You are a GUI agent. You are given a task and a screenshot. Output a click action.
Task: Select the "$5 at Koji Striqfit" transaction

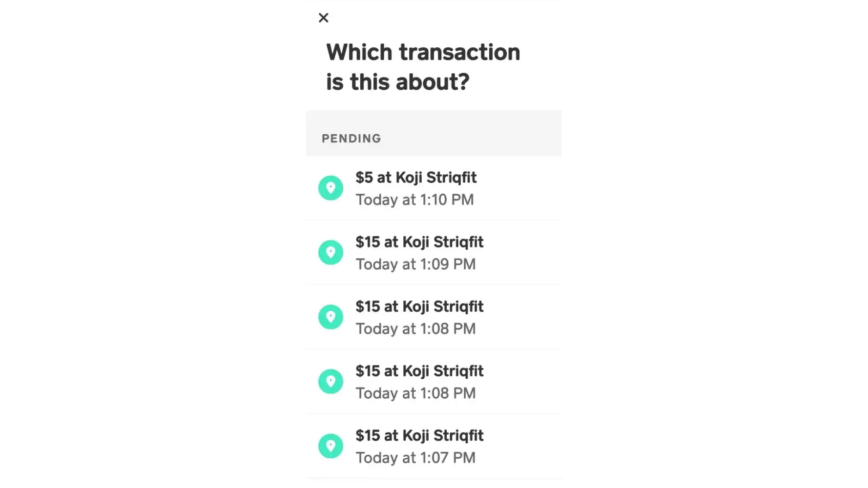click(415, 178)
